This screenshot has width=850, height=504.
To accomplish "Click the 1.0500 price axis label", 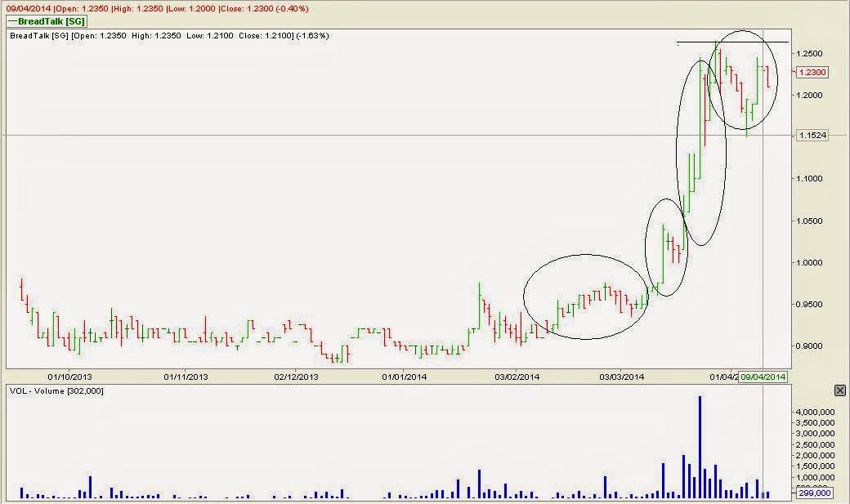I will click(x=809, y=221).
